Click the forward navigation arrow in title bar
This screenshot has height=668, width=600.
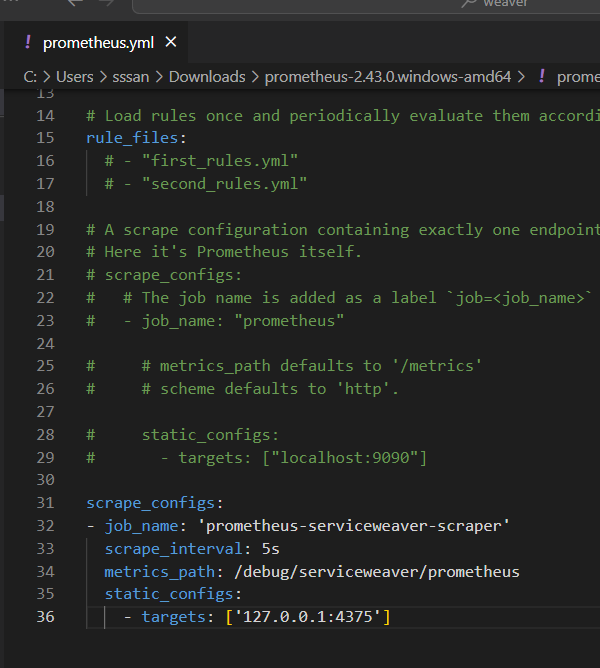(x=107, y=3)
